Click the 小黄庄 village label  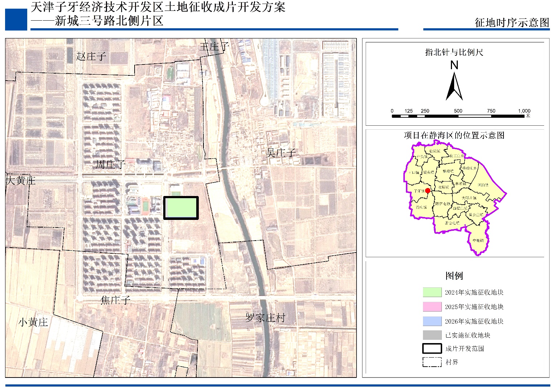click(x=33, y=322)
